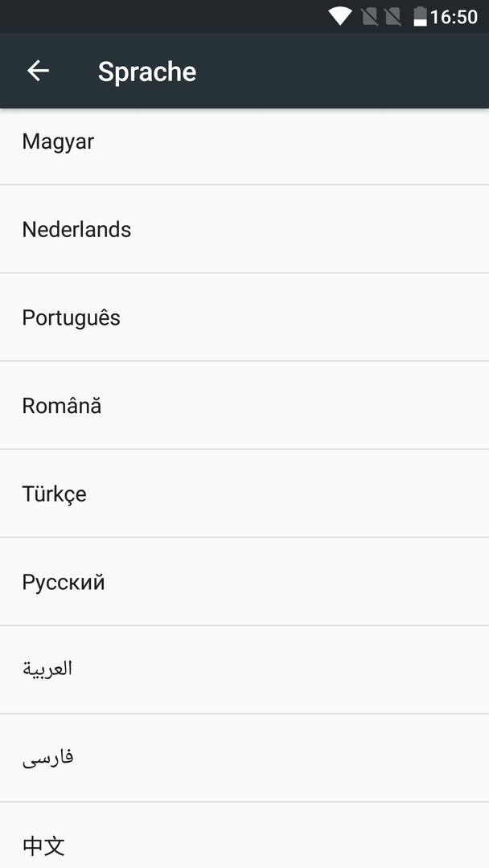Viewport: 489px width, 868px height.
Task: Tap the 16:50 clock in status bar
Action: pos(454,17)
